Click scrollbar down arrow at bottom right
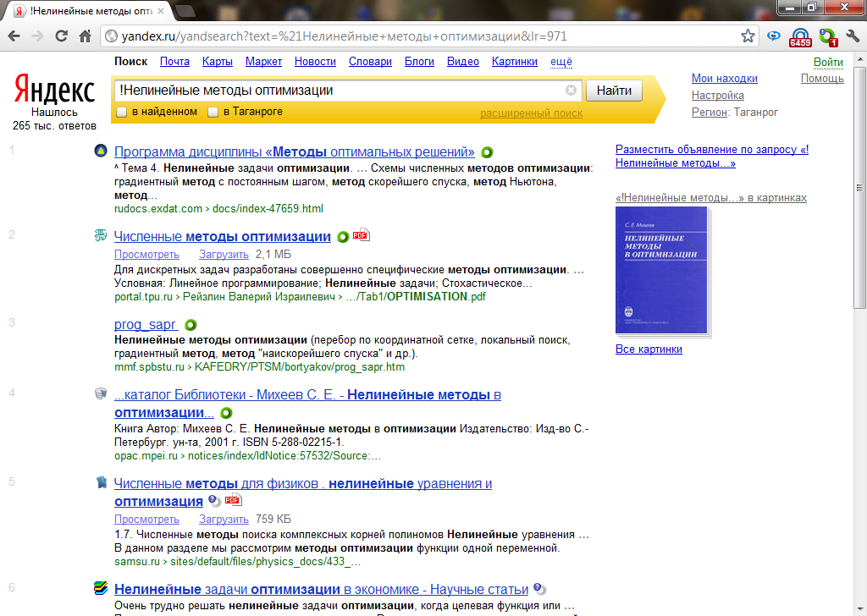 [x=859, y=610]
